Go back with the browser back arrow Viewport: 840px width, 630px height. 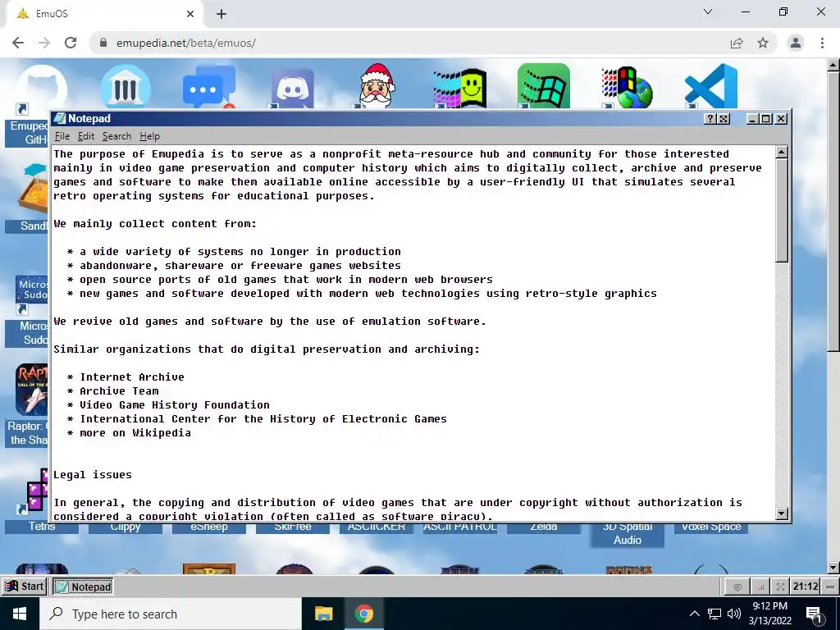18,43
